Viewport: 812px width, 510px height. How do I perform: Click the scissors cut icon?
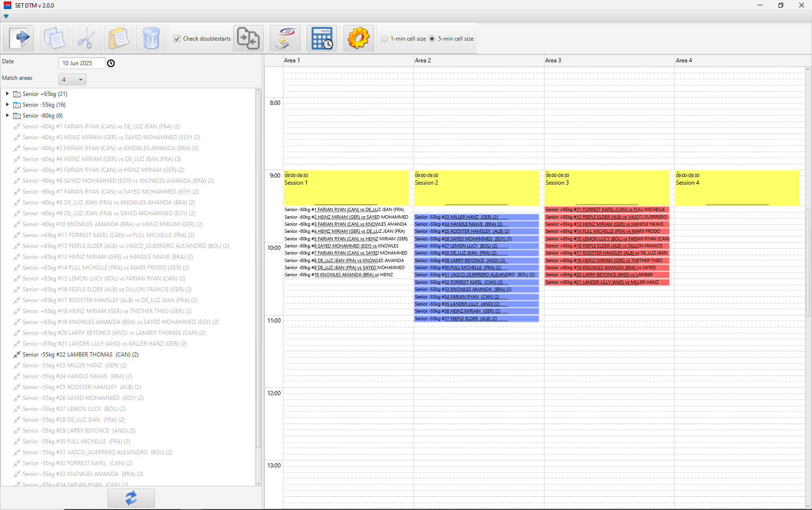[87, 38]
